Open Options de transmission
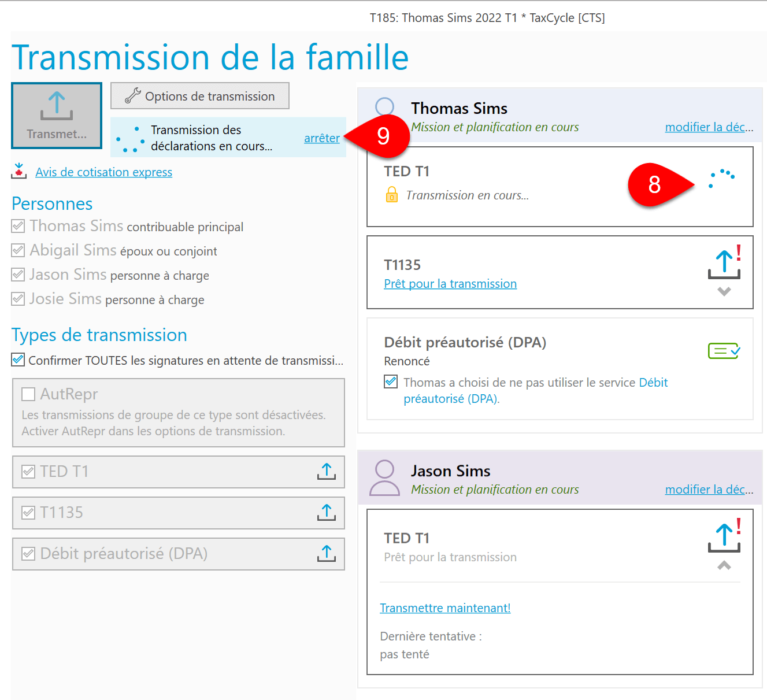Screen dimensions: 767x700 200,96
